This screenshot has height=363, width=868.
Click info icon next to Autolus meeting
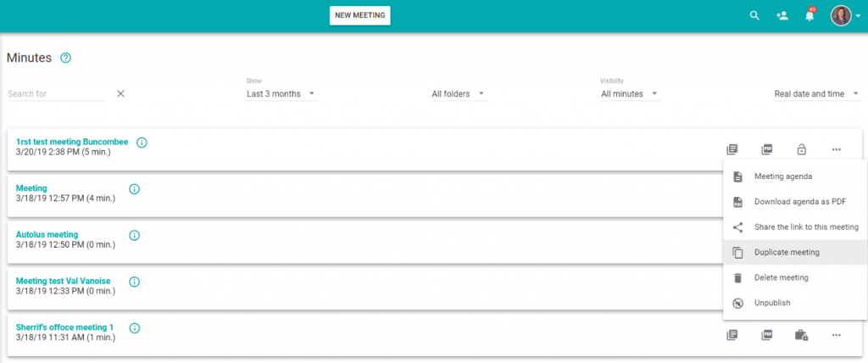click(134, 235)
